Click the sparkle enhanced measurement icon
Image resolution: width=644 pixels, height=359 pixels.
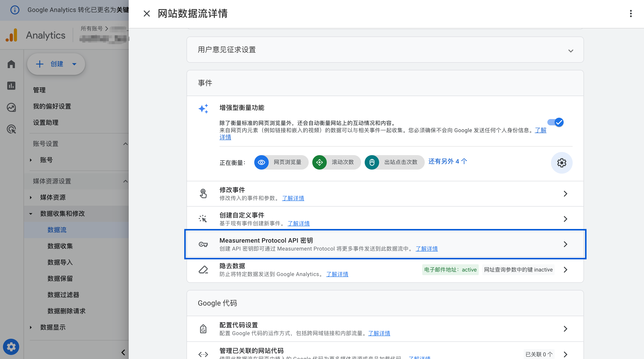(203, 109)
